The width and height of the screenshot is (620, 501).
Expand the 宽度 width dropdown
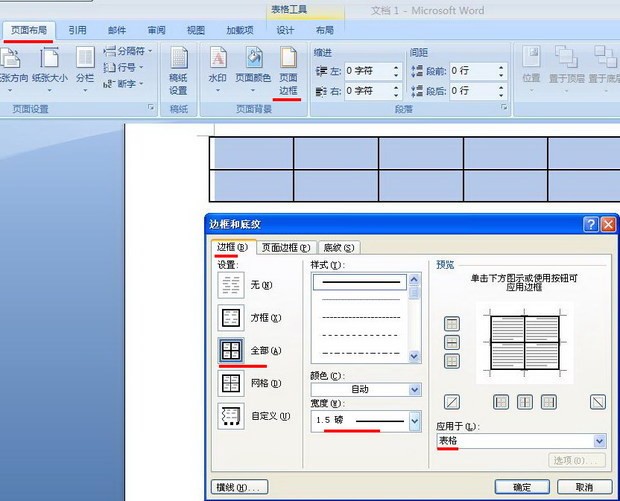point(414,422)
